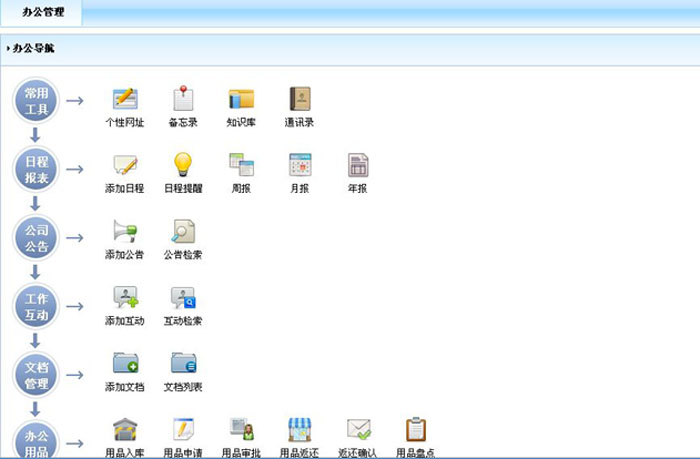Open the 通讯录 address book
This screenshot has width=700, height=459.
pyautogui.click(x=299, y=100)
